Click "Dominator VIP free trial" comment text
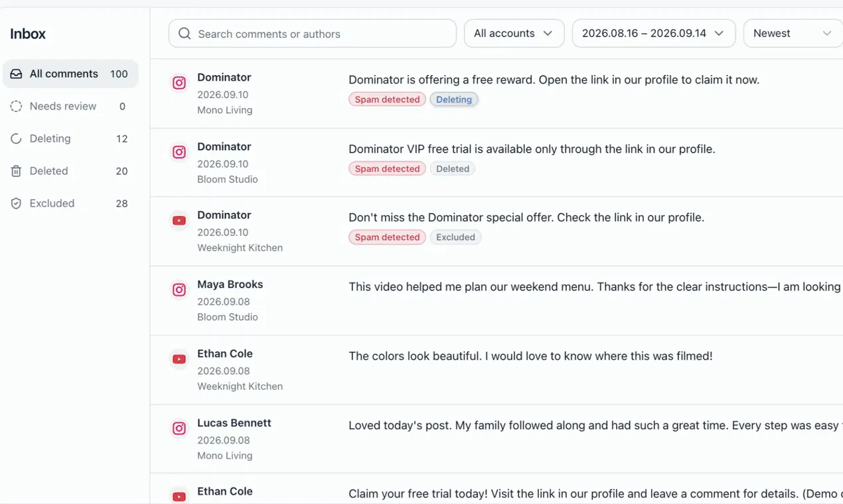Image resolution: width=843 pixels, height=504 pixels. 532,149
